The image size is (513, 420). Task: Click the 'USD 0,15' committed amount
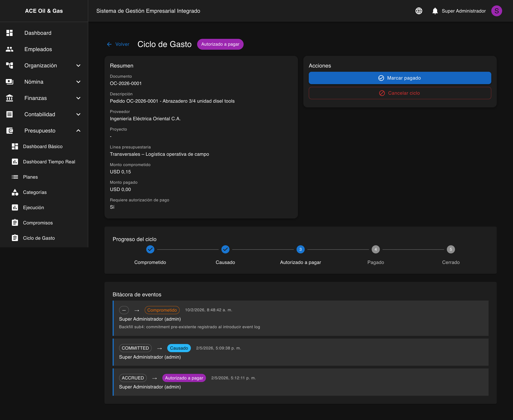tap(120, 172)
